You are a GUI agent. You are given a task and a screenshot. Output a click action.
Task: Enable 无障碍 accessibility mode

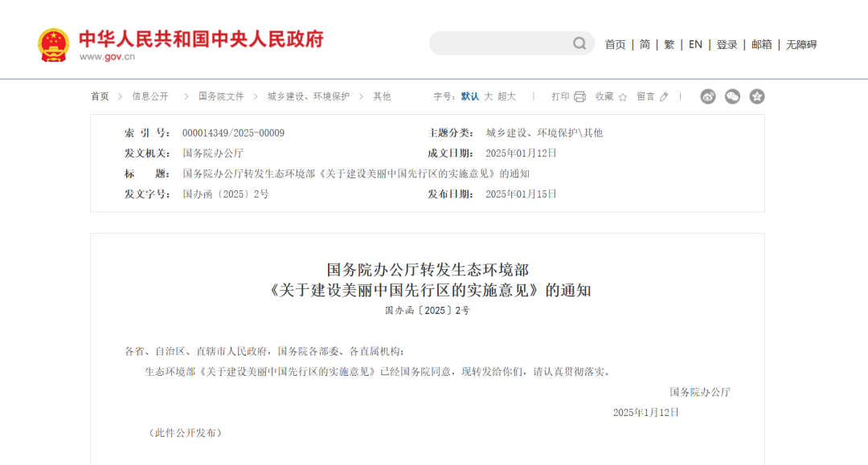coord(801,45)
